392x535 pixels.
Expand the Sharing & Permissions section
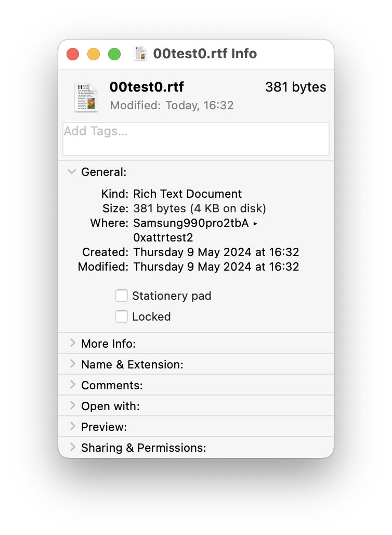click(72, 448)
